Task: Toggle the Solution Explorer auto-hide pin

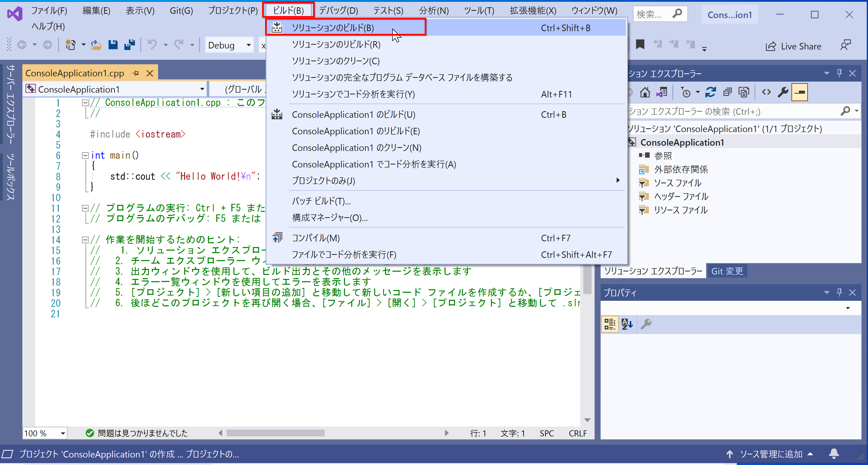Action: [x=839, y=73]
